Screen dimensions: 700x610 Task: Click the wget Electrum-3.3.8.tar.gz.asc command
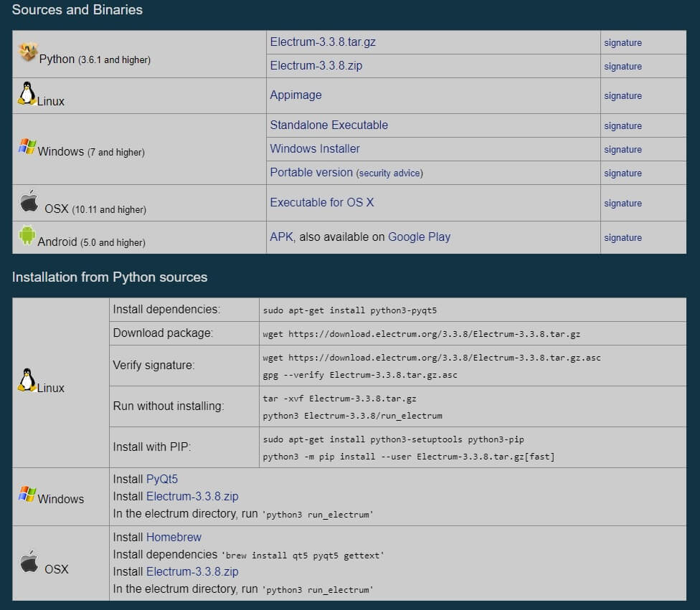pyautogui.click(x=432, y=358)
